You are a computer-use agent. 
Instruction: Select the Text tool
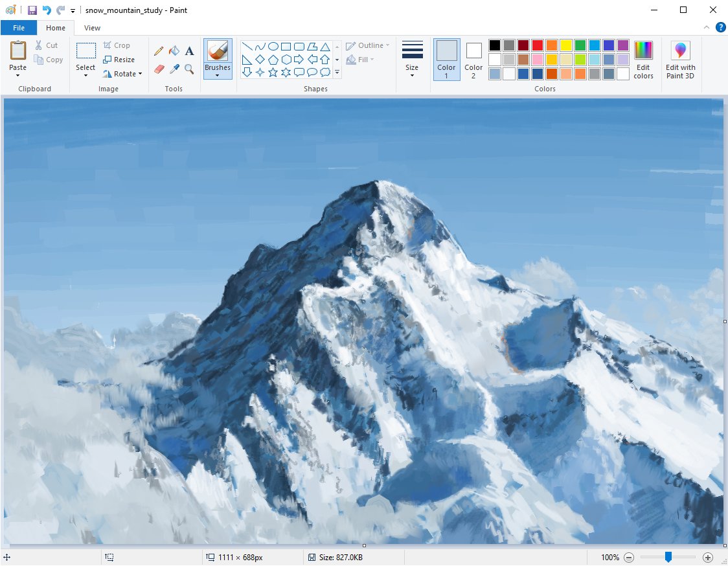(x=189, y=51)
